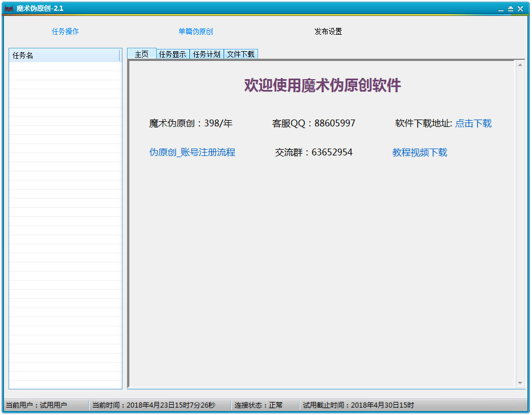Switch to the 主页 tab
The image size is (532, 415).
142,54
